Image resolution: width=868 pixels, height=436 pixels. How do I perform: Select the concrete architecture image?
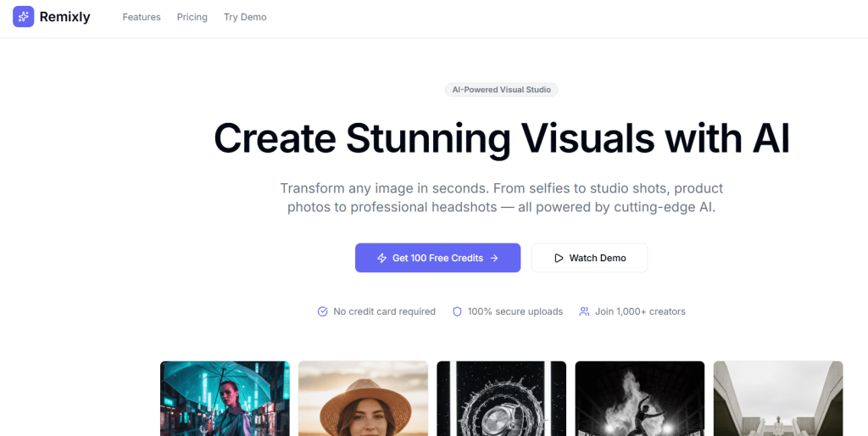(x=777, y=398)
